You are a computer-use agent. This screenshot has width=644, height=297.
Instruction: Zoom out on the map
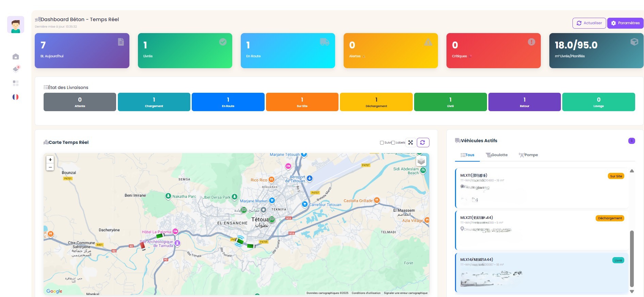click(x=50, y=167)
